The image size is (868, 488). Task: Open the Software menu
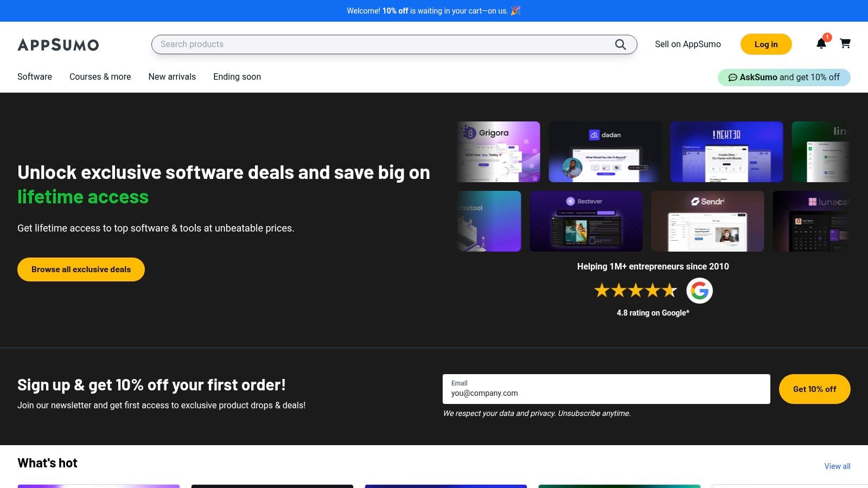pyautogui.click(x=35, y=77)
